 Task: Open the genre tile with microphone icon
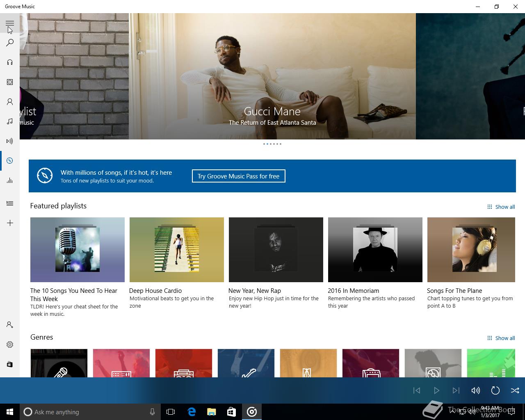click(x=59, y=363)
